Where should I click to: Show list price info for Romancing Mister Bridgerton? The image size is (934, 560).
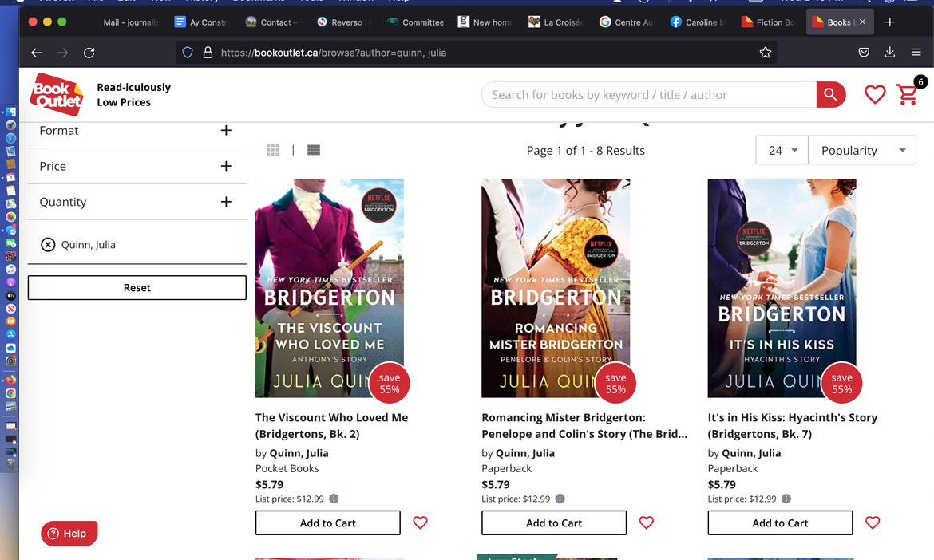tap(560, 499)
